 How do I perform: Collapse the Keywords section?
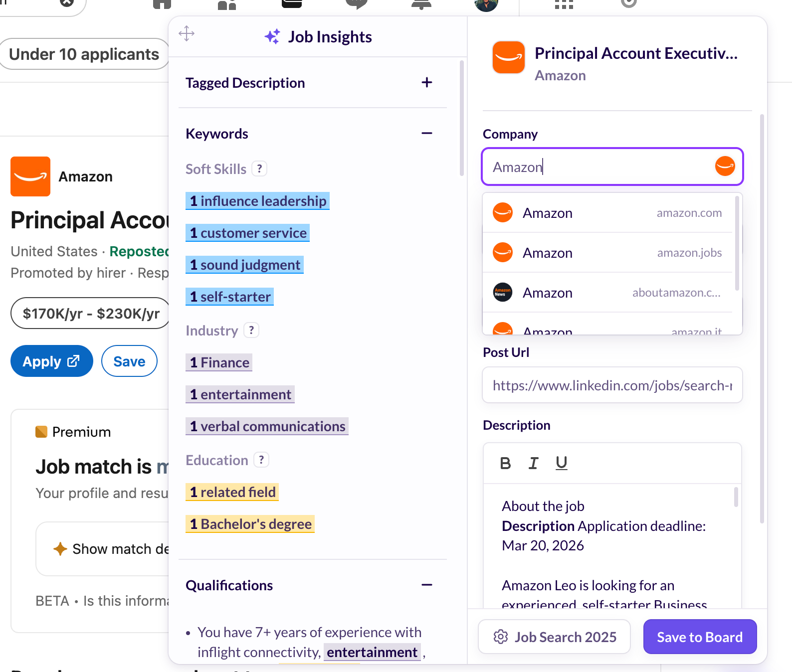[x=427, y=133]
